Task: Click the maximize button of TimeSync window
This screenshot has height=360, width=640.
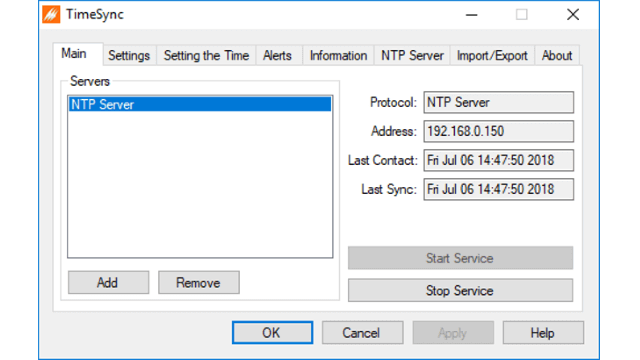Action: pyautogui.click(x=522, y=15)
